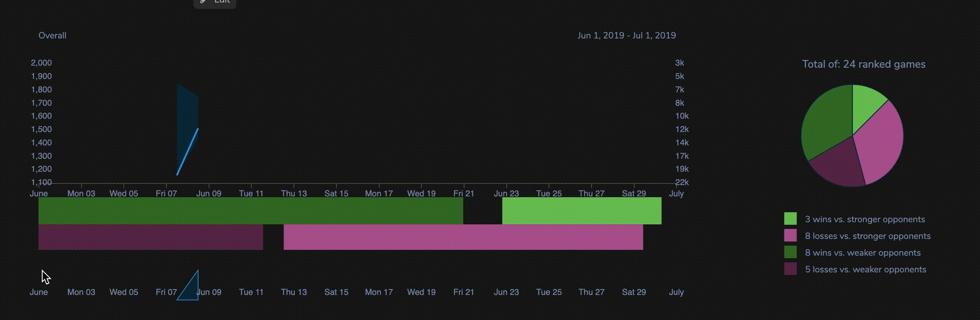The image size is (980, 320).
Task: Click the dark green wins vs. weaker bar
Action: (251, 211)
